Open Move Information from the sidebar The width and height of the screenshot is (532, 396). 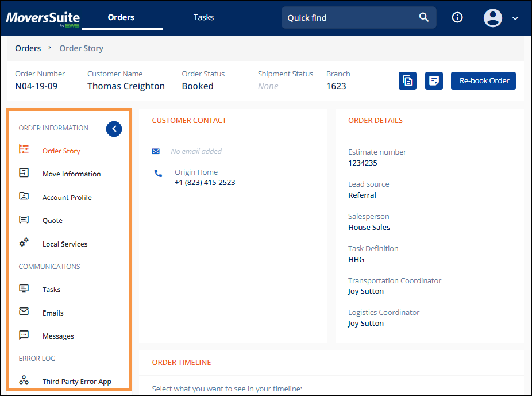(71, 174)
